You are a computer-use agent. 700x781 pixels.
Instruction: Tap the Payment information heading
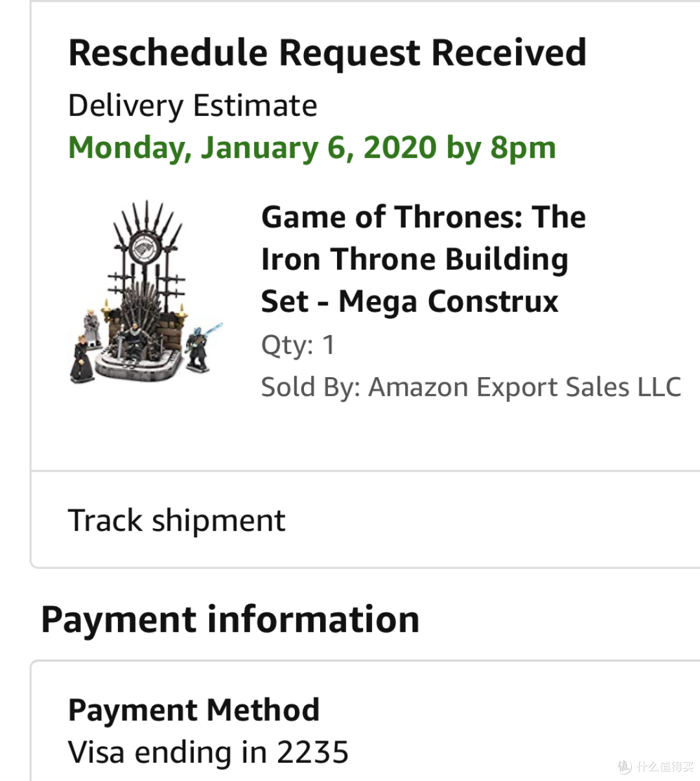[x=230, y=619]
